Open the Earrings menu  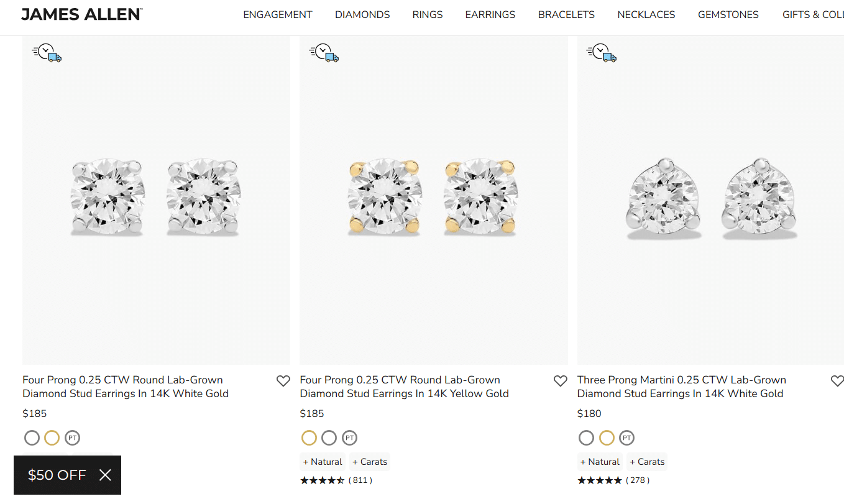pos(490,15)
